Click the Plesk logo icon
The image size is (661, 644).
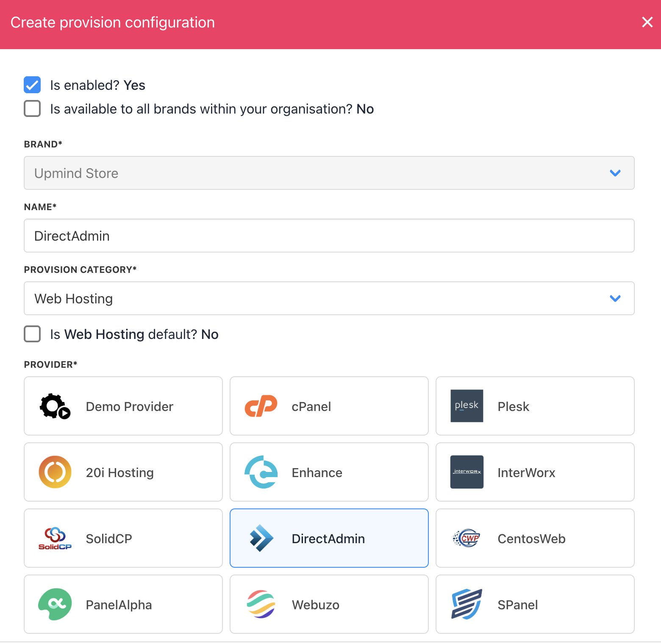click(467, 406)
